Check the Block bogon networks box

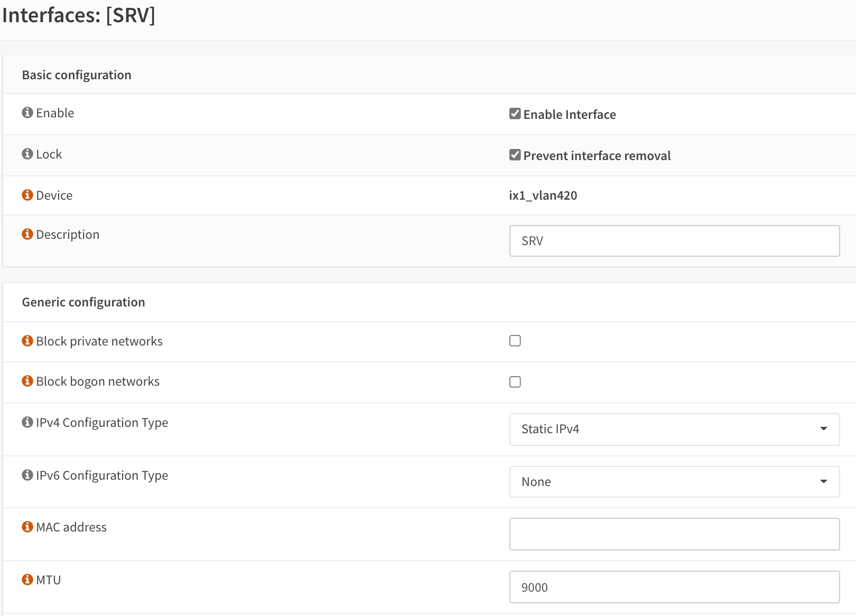point(515,381)
